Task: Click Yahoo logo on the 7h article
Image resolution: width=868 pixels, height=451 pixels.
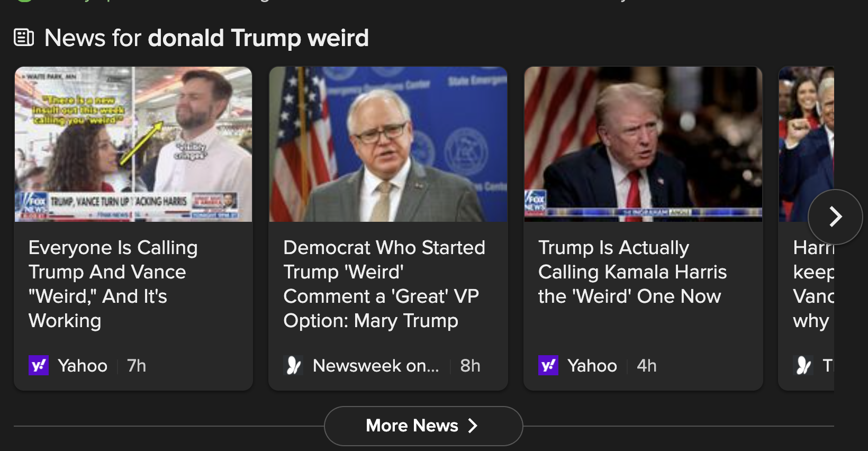Action: [39, 365]
